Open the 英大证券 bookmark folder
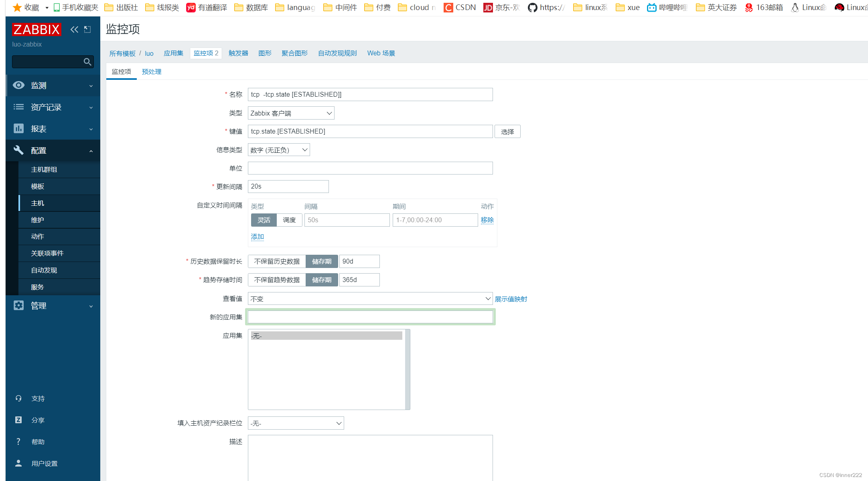Image resolution: width=868 pixels, height=481 pixels. pos(716,7)
